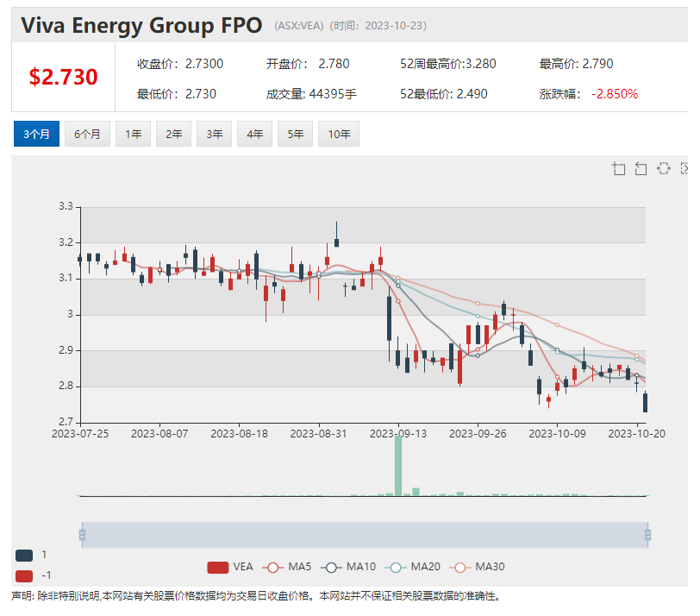
Task: Toggle MA10 moving average legend item
Action: pyautogui.click(x=347, y=567)
